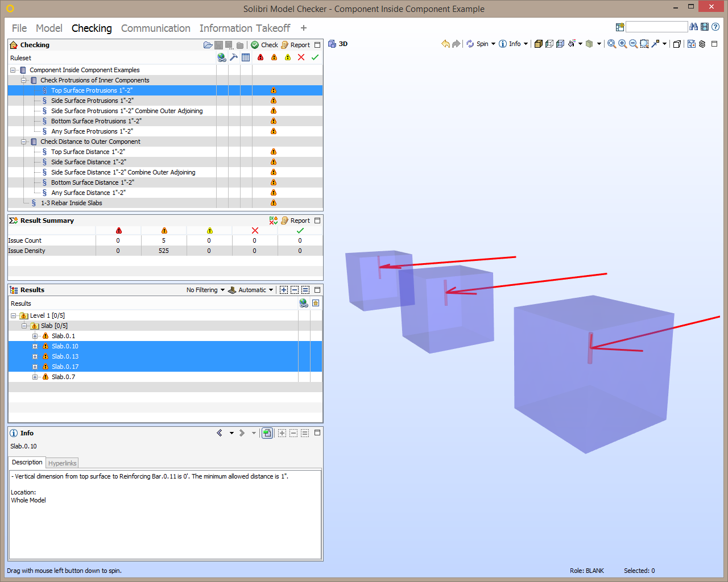Click the Check button in Checking panel
Image resolution: width=728 pixels, height=582 pixels.
(264, 45)
